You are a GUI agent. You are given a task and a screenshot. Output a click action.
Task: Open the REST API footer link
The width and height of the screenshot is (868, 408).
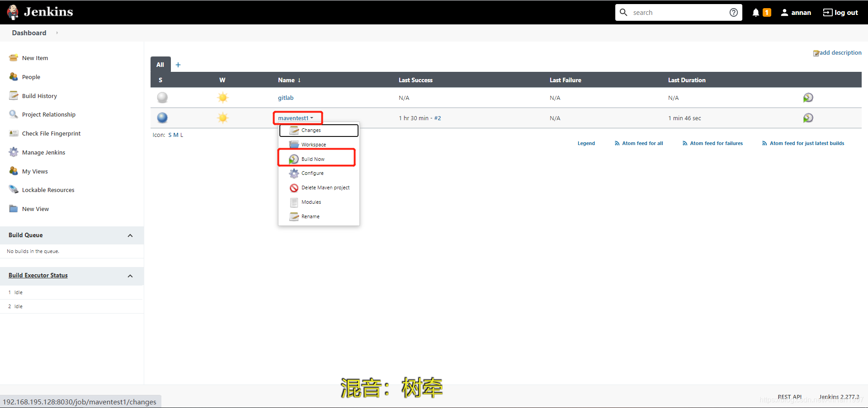(789, 397)
